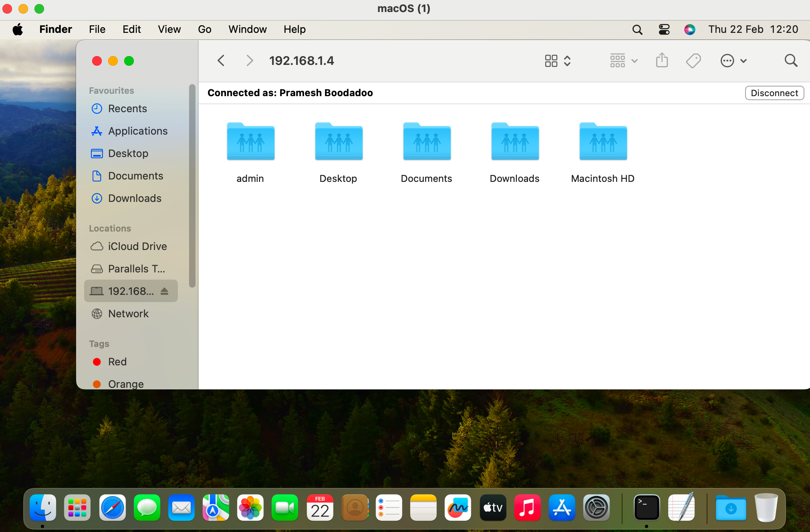Viewport: 810px width, 532px height.
Task: Click the date and time in menu bar
Action: click(753, 29)
